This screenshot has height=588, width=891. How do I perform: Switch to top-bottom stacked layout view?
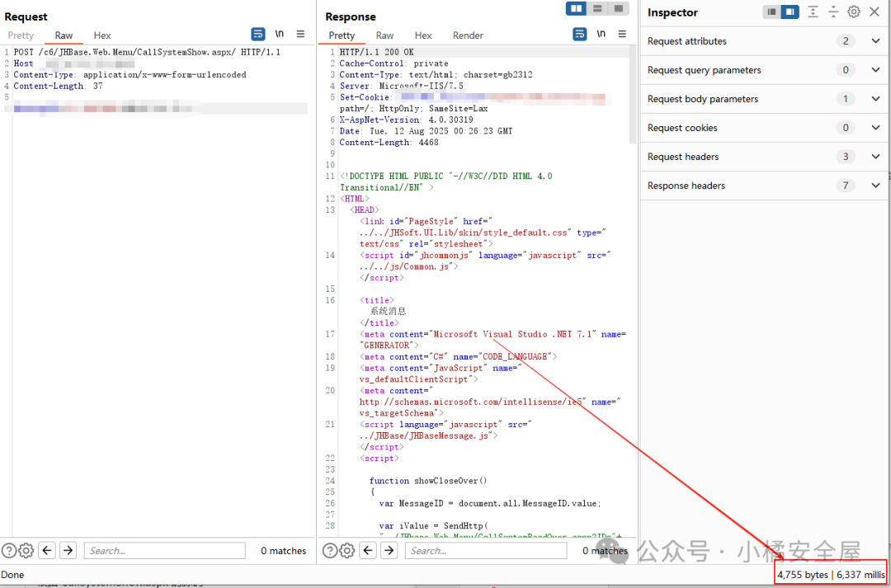597,8
